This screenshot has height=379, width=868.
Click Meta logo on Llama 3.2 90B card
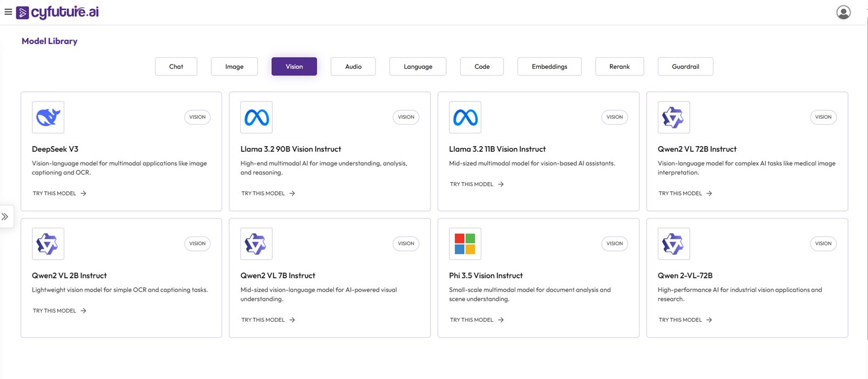tap(257, 117)
